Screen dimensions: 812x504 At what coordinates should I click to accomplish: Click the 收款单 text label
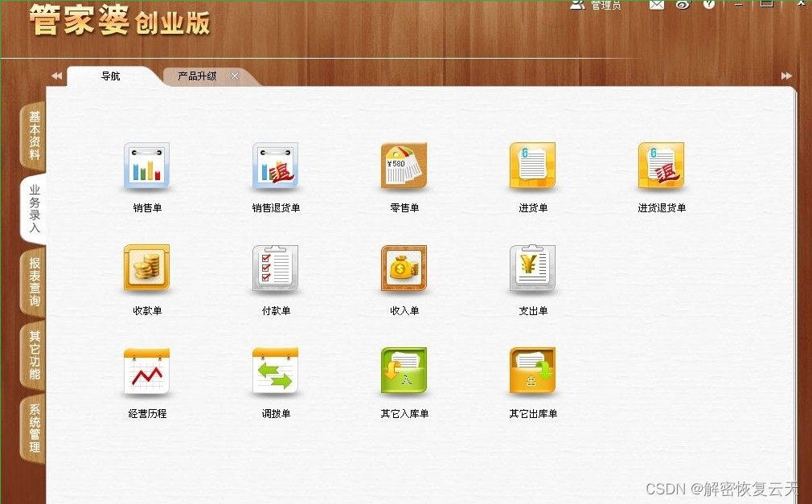click(147, 311)
